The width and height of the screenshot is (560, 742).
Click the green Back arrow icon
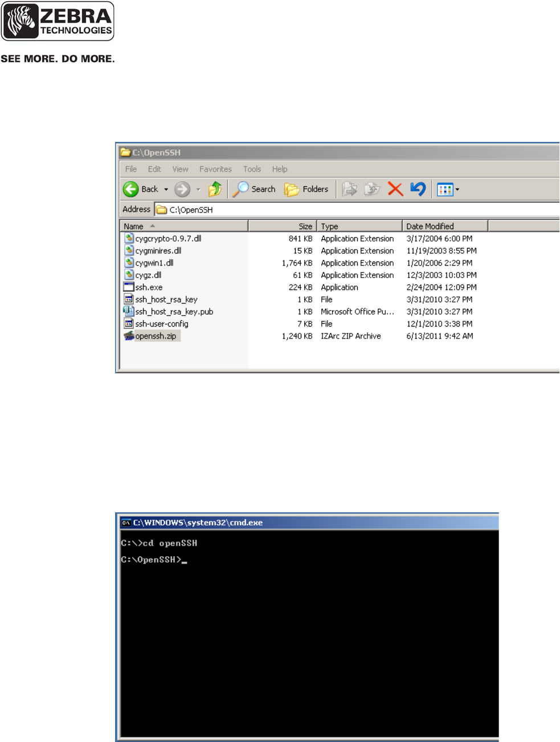[x=130, y=189]
